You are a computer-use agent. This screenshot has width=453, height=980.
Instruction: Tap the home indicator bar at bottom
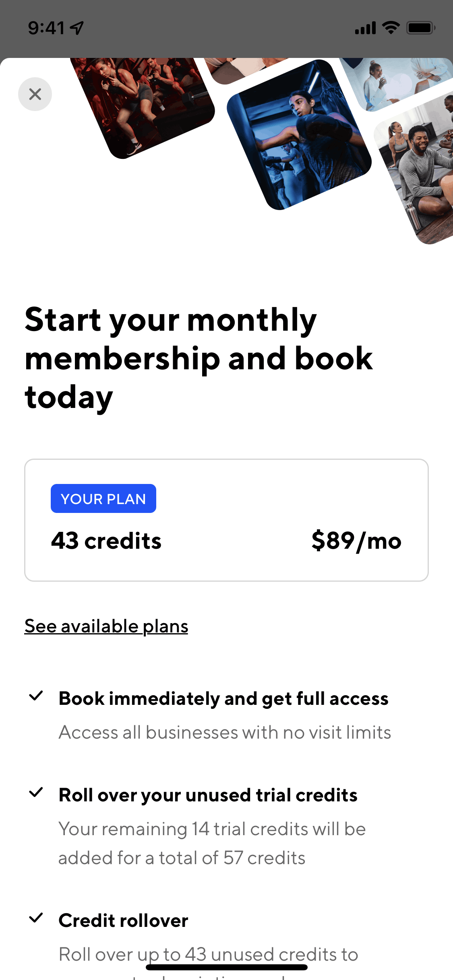coord(226,967)
